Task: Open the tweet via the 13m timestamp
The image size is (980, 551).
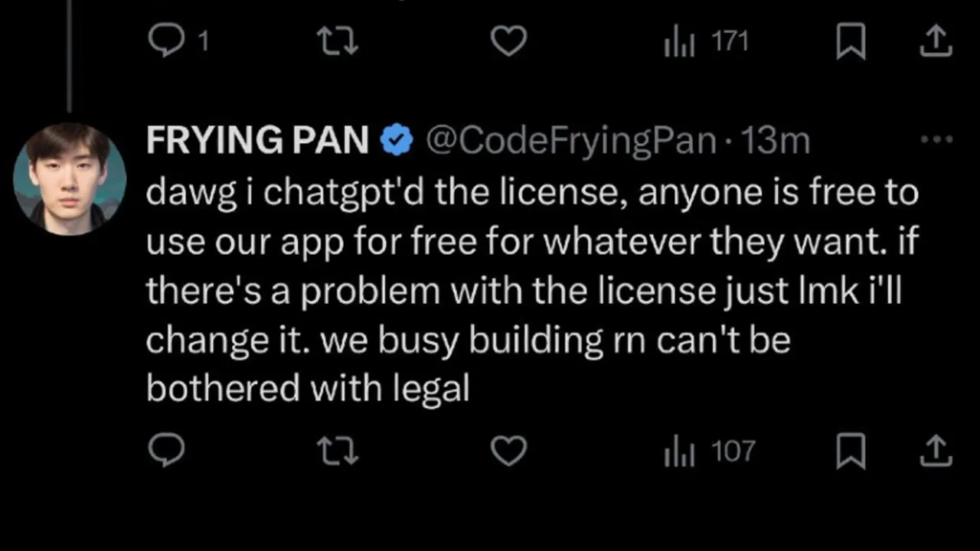Action: [777, 141]
